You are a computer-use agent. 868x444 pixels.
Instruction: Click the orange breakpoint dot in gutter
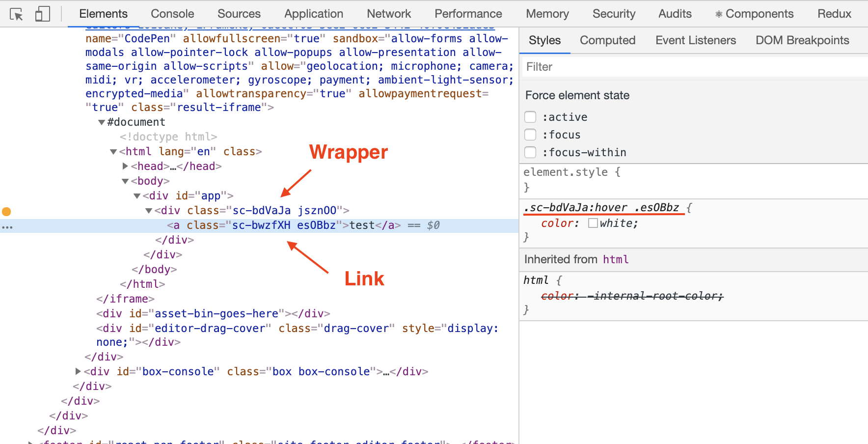point(6,212)
